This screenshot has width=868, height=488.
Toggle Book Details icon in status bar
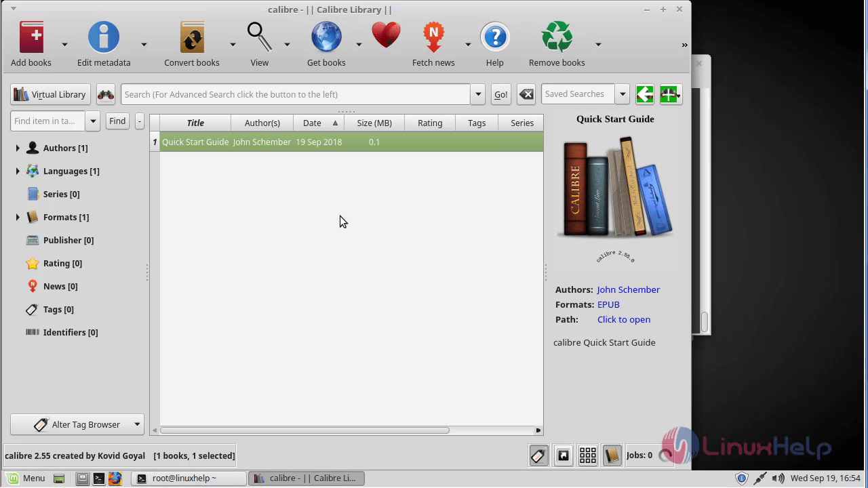click(612, 455)
